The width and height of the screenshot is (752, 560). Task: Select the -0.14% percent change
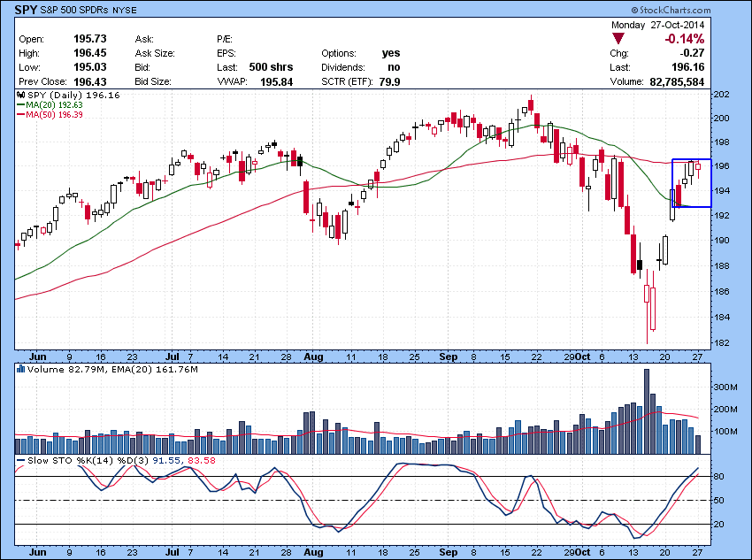[x=685, y=39]
